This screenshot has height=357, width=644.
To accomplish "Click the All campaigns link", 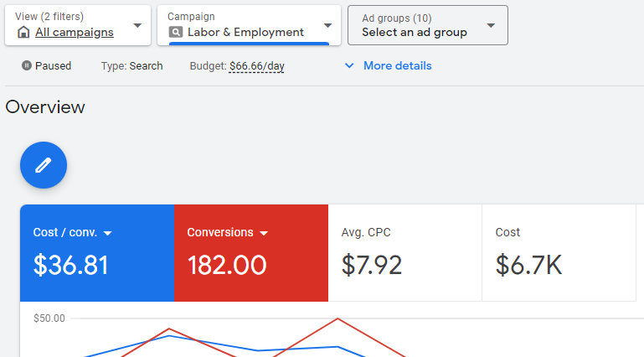I will pos(75,32).
